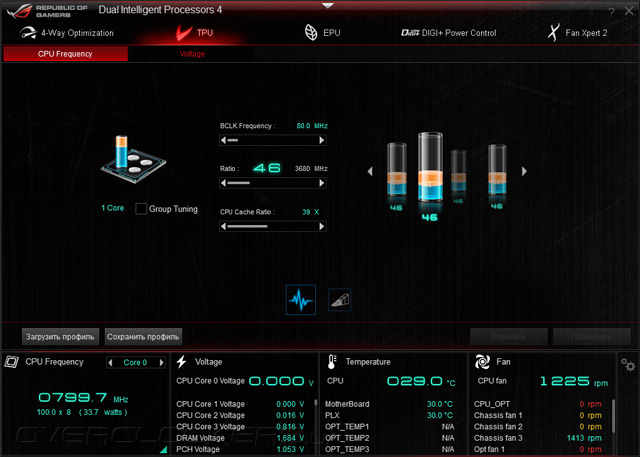The image size is (640, 457).
Task: Select previous core in CPU Frequency monitor
Action: point(110,362)
